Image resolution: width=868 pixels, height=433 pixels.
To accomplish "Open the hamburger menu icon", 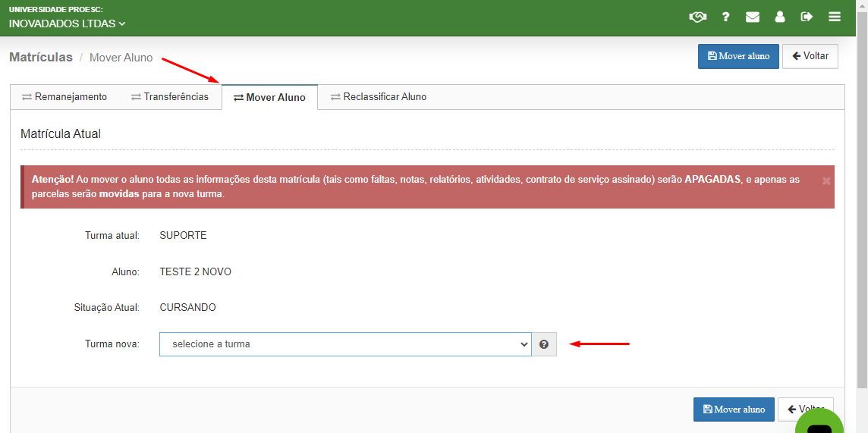I will tap(834, 17).
